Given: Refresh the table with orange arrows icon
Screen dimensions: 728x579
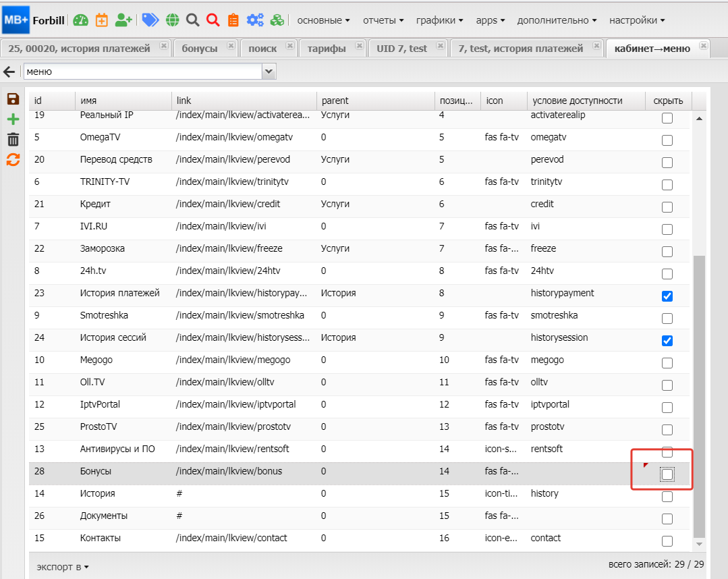Looking at the screenshot, I should point(13,160).
